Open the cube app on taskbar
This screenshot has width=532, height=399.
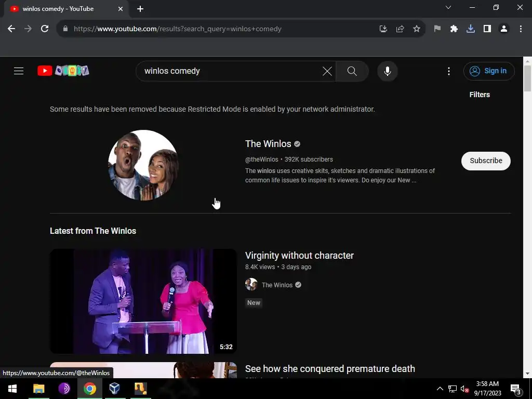click(x=115, y=389)
